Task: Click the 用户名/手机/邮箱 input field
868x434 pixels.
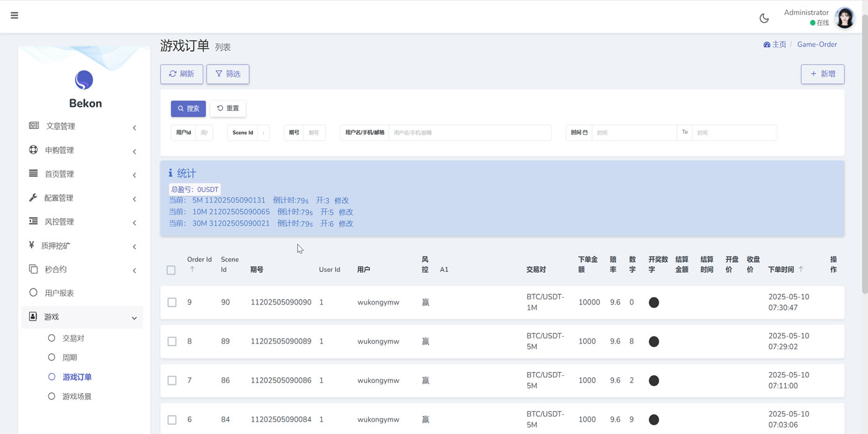Action: pos(469,133)
